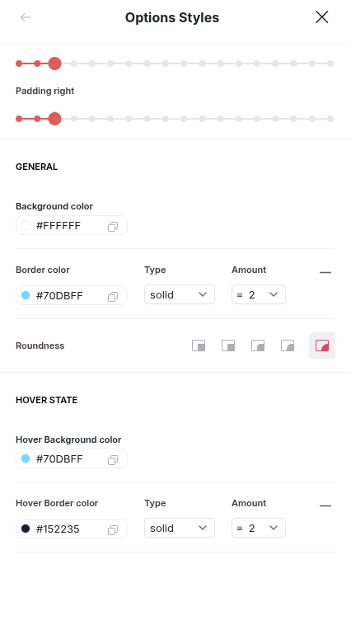Select the square-corner Roundness option
This screenshot has height=644, width=351.
199,346
